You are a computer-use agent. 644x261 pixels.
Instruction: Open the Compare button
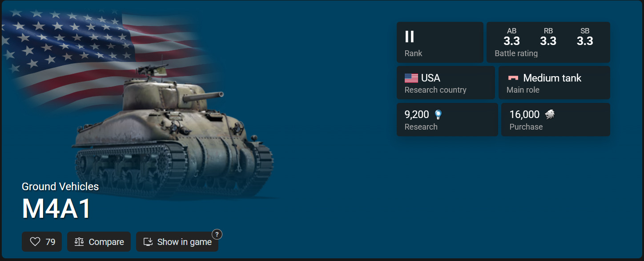coord(99,242)
